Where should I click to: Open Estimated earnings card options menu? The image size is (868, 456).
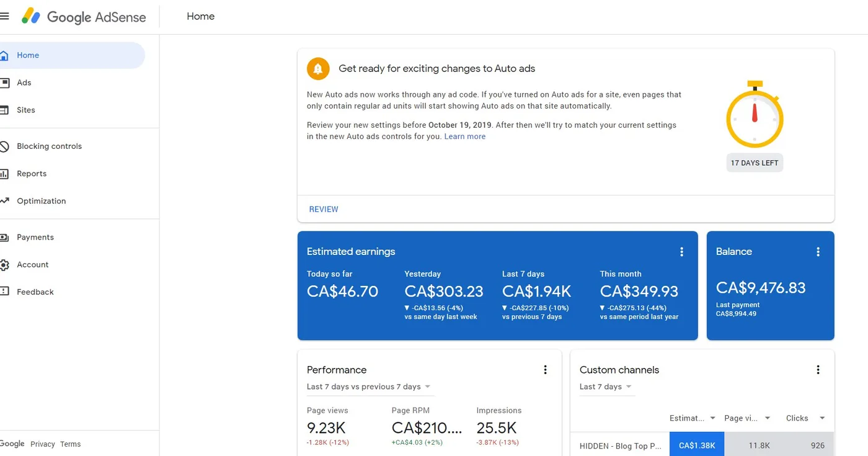(681, 252)
